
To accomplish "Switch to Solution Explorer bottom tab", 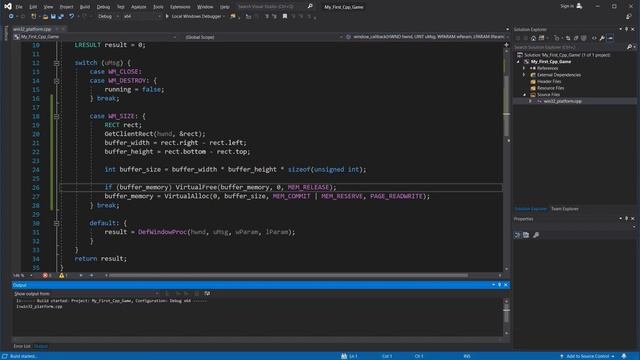I will click(530, 209).
